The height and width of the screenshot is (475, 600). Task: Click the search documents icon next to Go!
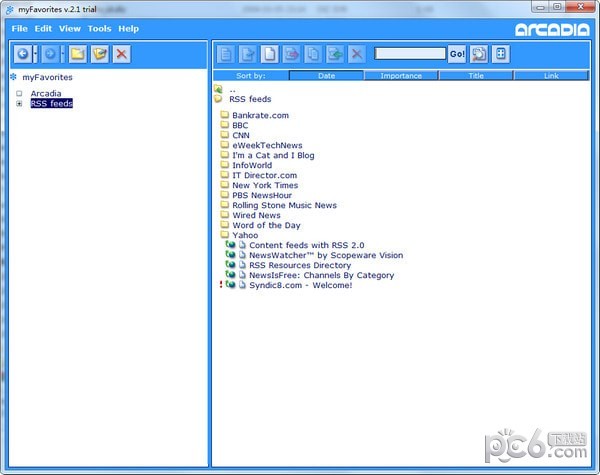(x=479, y=54)
